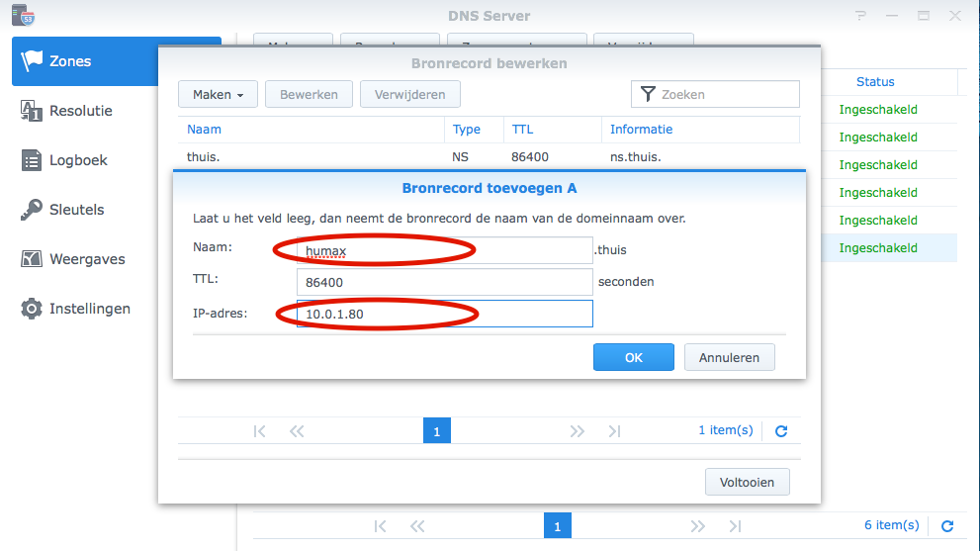Open the help question mark icon

(860, 16)
